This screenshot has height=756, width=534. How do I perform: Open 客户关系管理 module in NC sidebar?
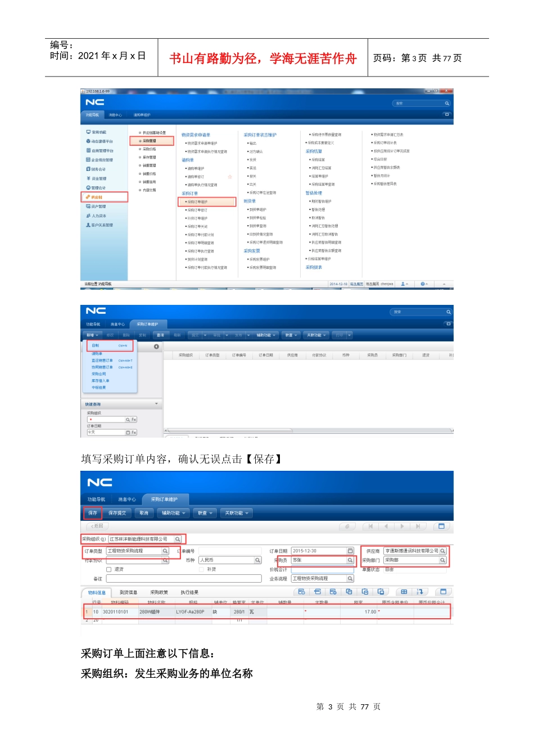[x=99, y=225]
